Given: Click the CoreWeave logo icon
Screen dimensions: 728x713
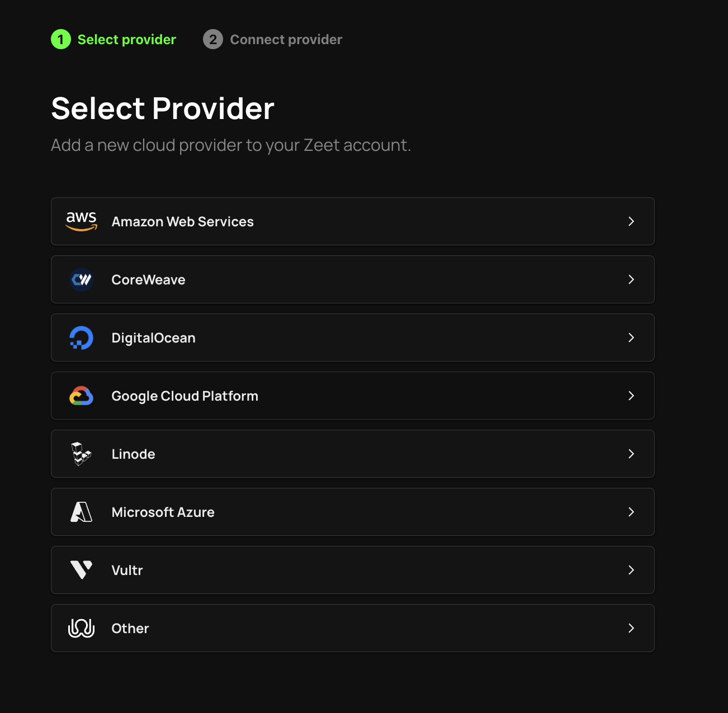Looking at the screenshot, I should (x=82, y=279).
